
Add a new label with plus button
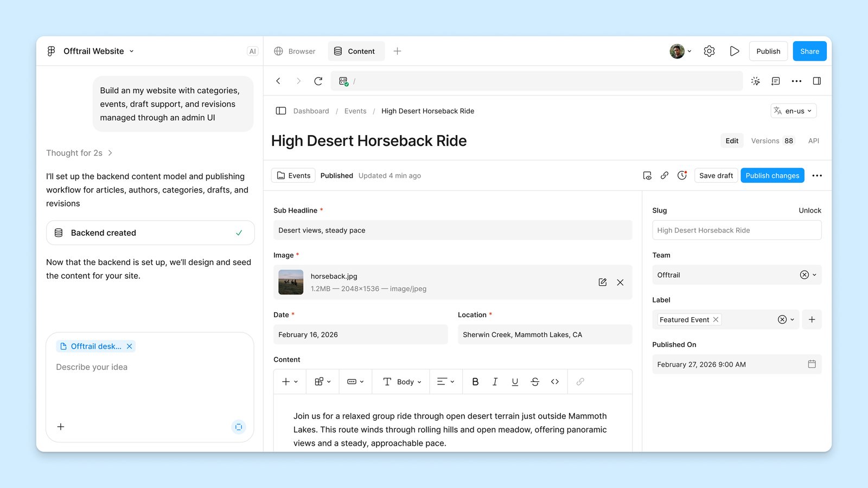(x=812, y=319)
